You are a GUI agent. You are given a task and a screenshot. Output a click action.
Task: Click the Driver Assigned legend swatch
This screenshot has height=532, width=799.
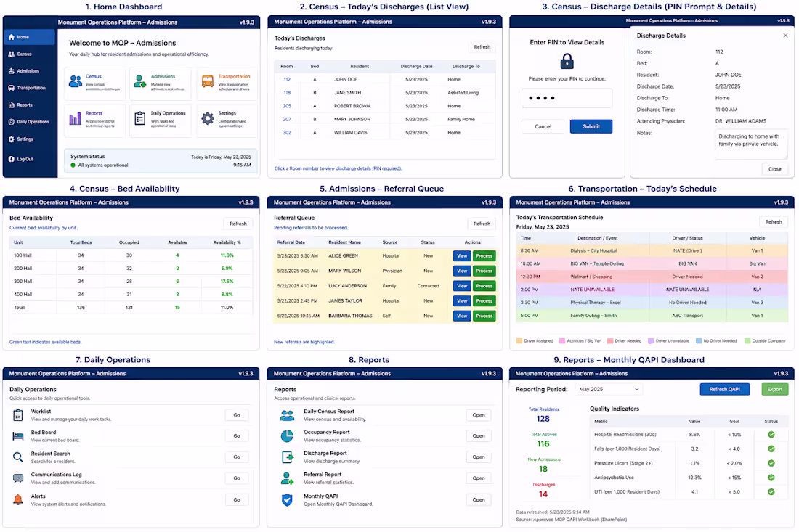[519, 341]
